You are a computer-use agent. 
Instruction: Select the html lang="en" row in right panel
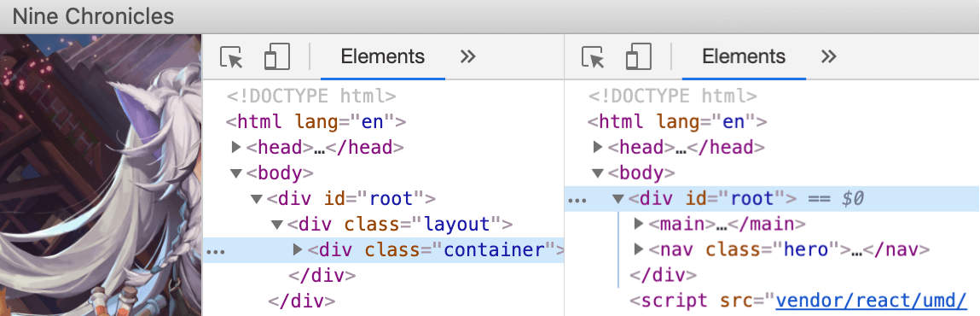[x=677, y=121]
